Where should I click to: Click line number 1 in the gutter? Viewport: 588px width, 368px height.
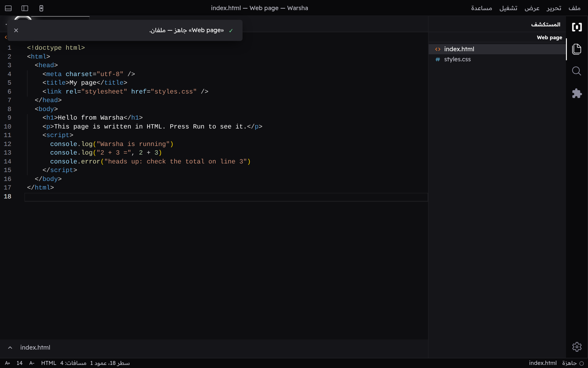(x=9, y=48)
